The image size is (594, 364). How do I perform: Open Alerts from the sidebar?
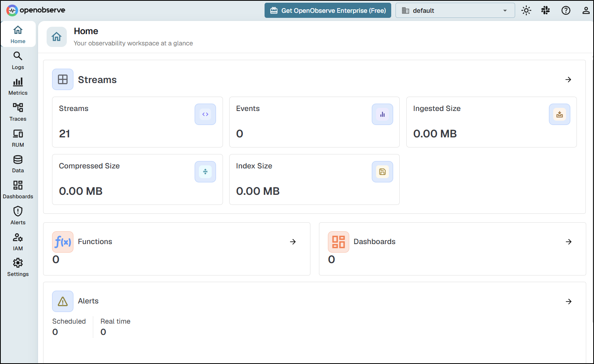click(x=18, y=216)
